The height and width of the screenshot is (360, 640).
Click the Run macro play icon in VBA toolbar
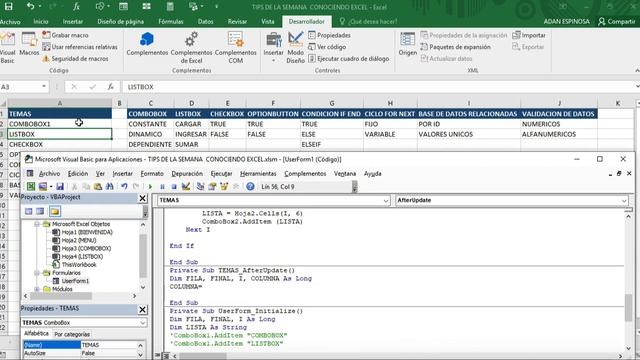(150, 187)
